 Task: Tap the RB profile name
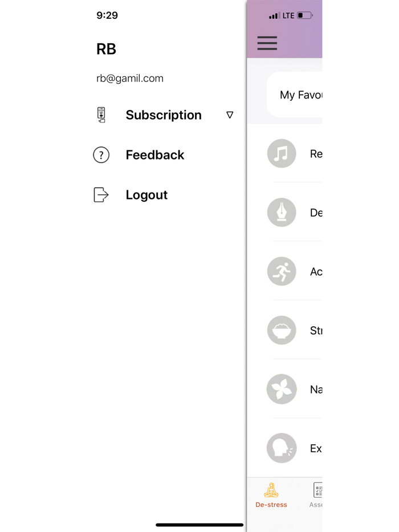click(x=107, y=49)
